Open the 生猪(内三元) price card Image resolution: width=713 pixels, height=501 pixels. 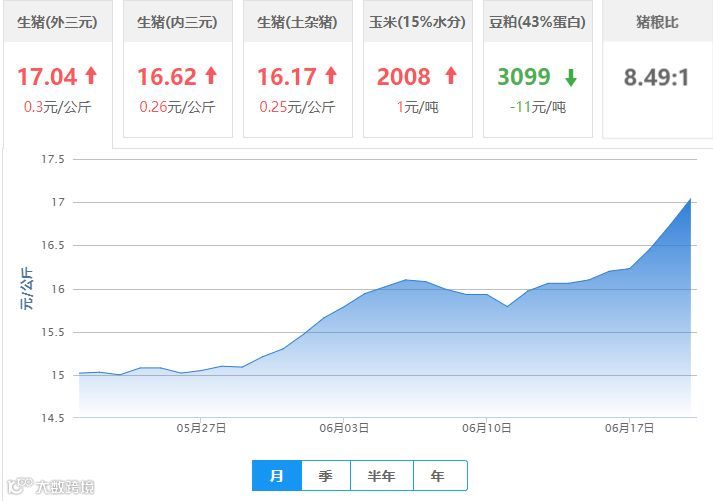click(x=178, y=68)
